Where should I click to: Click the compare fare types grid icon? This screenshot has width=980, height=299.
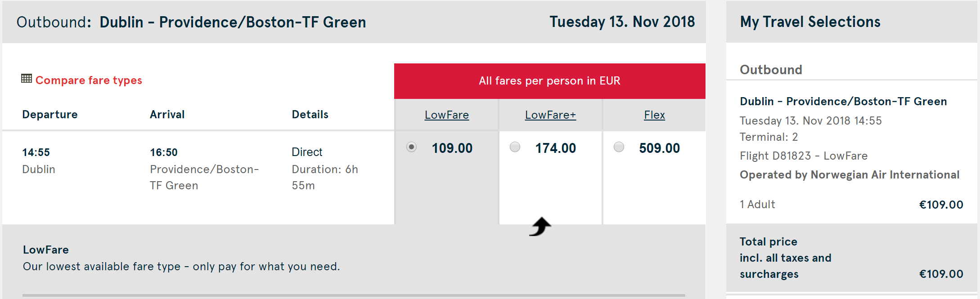[x=27, y=79]
